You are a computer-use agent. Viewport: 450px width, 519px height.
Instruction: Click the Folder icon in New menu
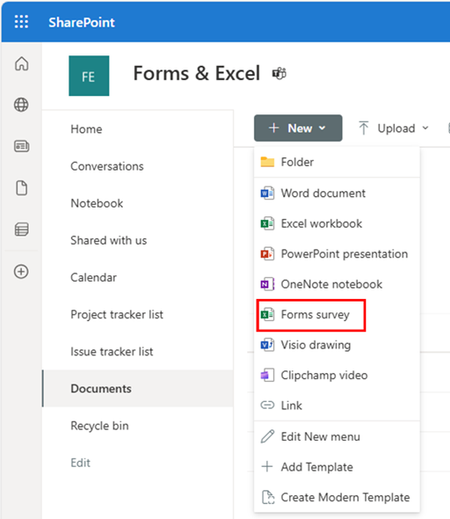coord(267,162)
